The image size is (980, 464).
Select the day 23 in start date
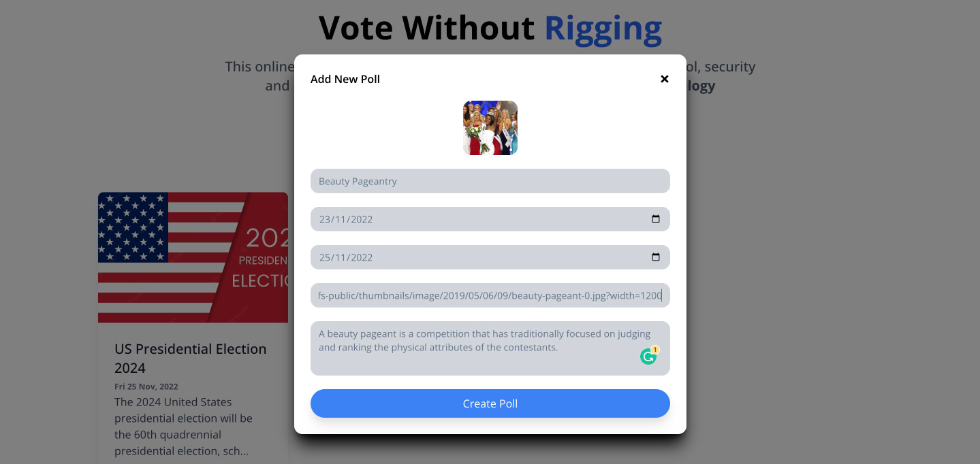(325, 220)
